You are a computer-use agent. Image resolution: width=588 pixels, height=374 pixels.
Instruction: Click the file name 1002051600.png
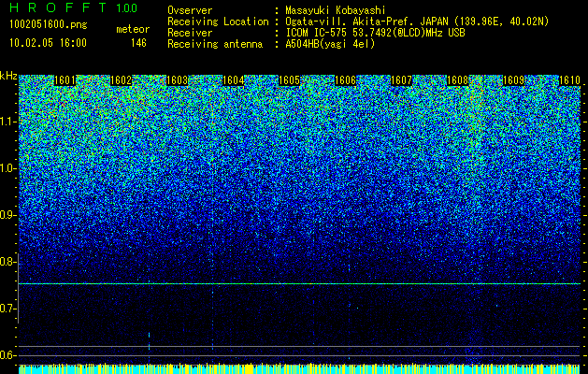49,24
